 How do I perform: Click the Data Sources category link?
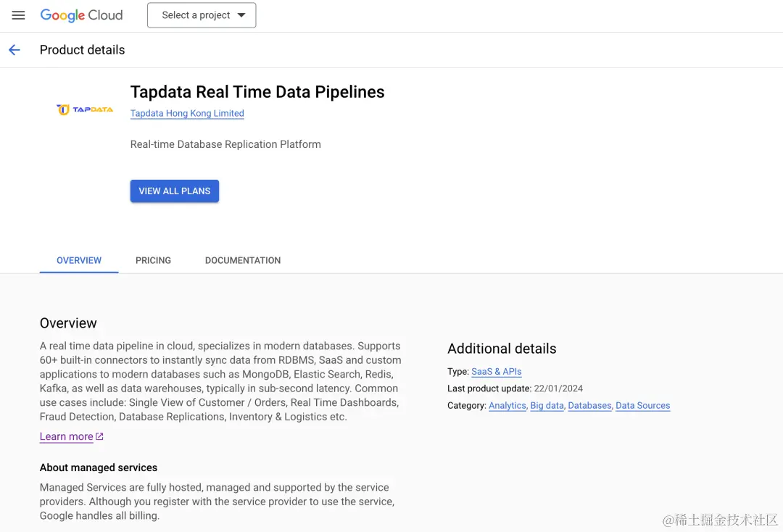pos(642,406)
